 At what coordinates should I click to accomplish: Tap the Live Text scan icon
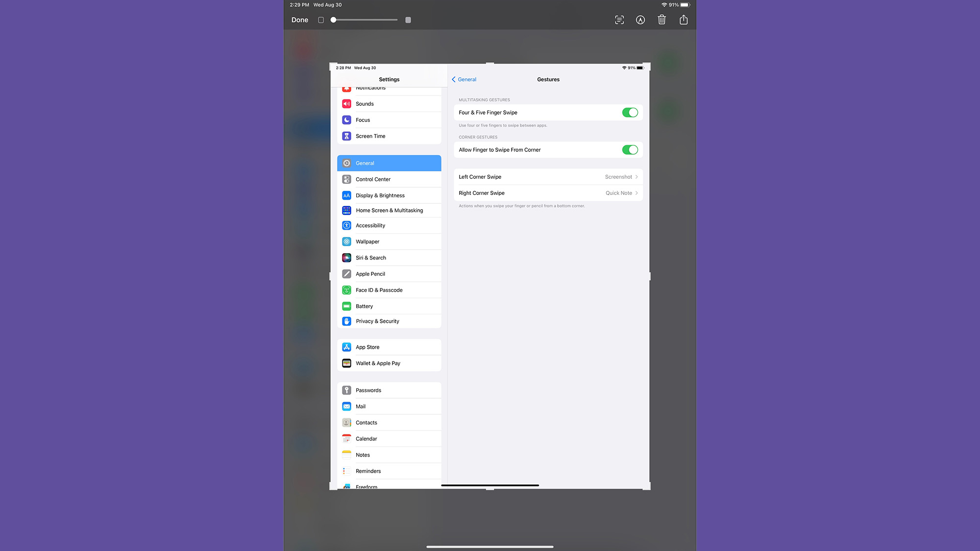click(x=619, y=20)
